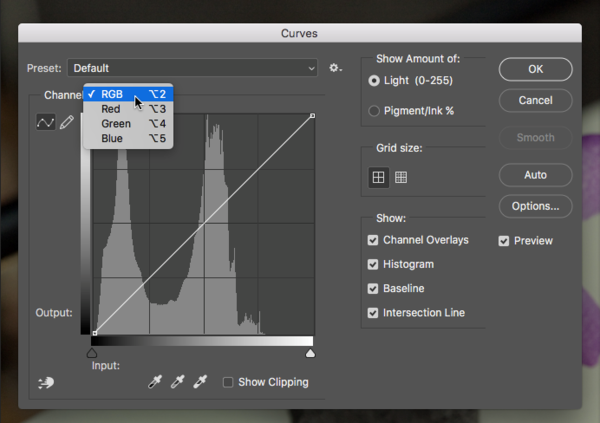Switch to the simple grid size icon
The width and height of the screenshot is (600, 423).
[x=379, y=177]
